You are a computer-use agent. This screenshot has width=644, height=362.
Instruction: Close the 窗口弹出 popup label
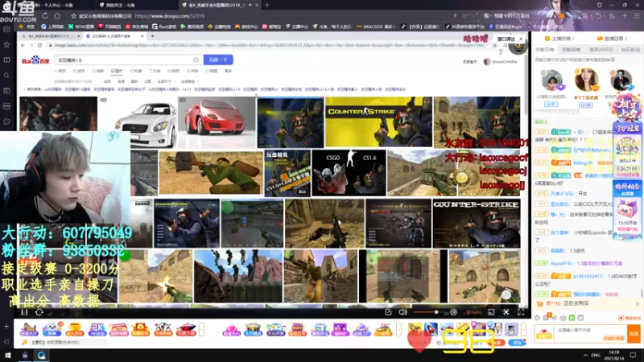click(521, 39)
